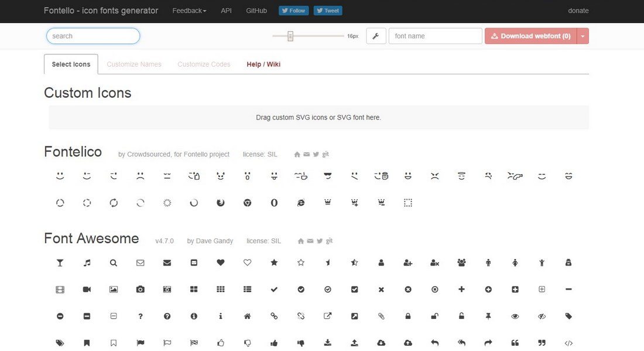Select the Firefox browser icon in Fontelico
The height and width of the screenshot is (351, 644).
pos(221,203)
